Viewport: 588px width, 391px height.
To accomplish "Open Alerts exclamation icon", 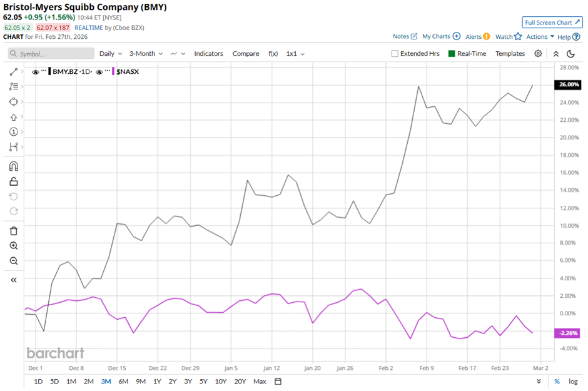I will (487, 37).
